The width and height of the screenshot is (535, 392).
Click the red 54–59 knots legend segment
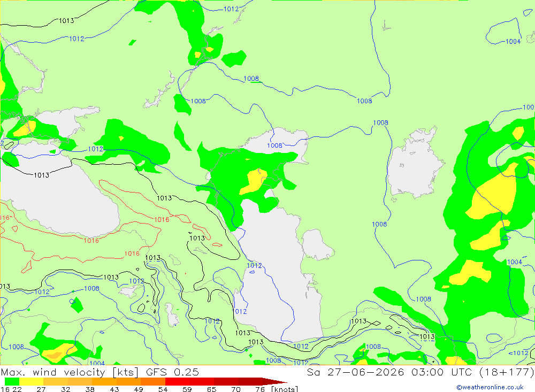point(177,381)
